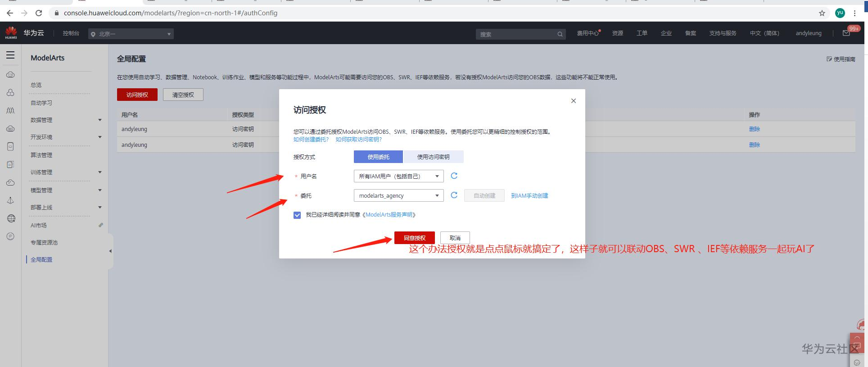
Task: Click the globe icon in the left rail
Action: point(11,218)
